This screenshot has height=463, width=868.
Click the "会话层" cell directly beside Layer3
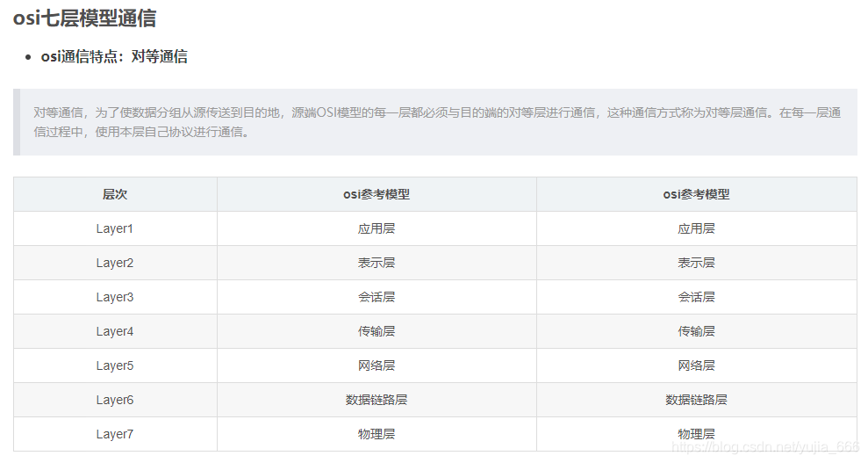coord(377,298)
